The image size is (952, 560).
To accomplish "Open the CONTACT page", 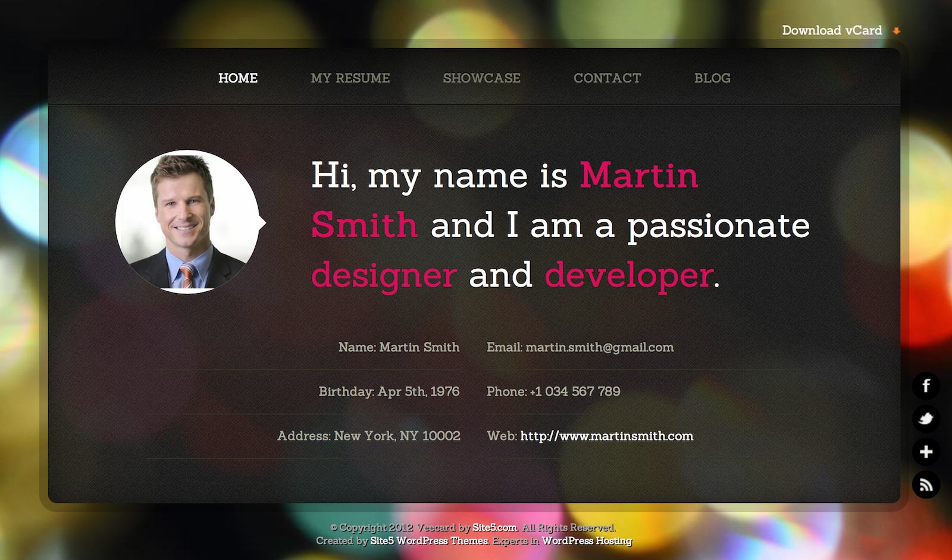I will [x=607, y=78].
